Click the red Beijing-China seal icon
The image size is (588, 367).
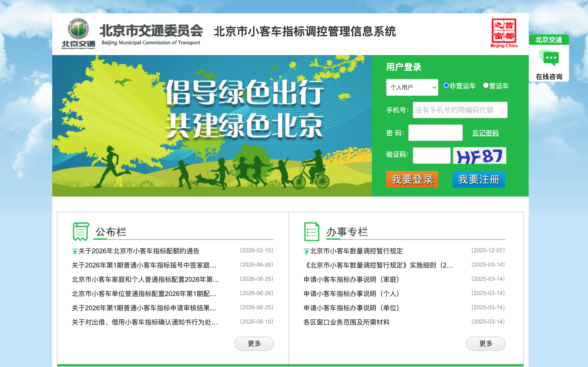pos(504,33)
